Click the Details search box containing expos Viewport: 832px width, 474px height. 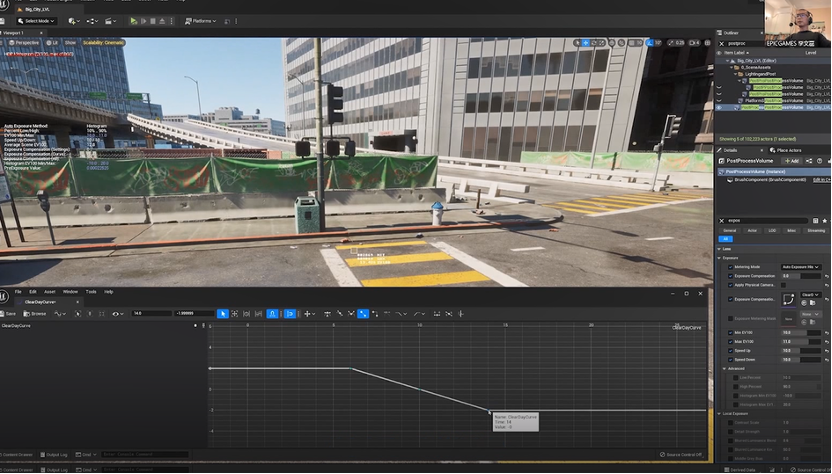tap(768, 220)
